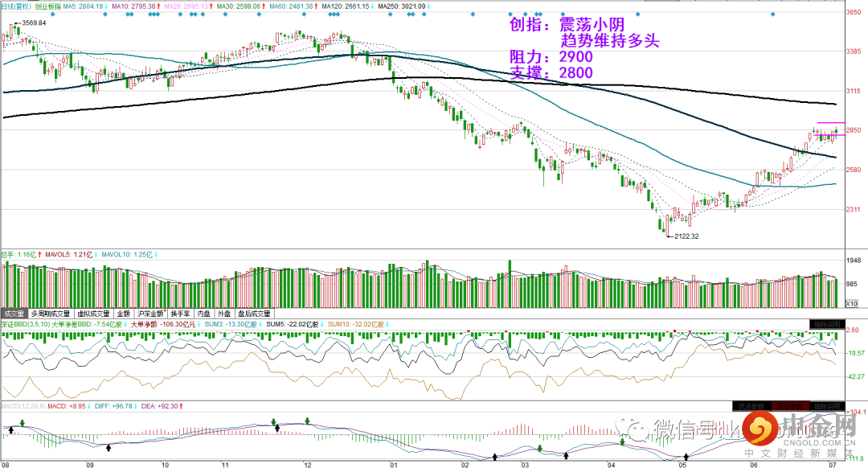
Task: Click the 12 month marker on time axis
Action: click(x=307, y=465)
